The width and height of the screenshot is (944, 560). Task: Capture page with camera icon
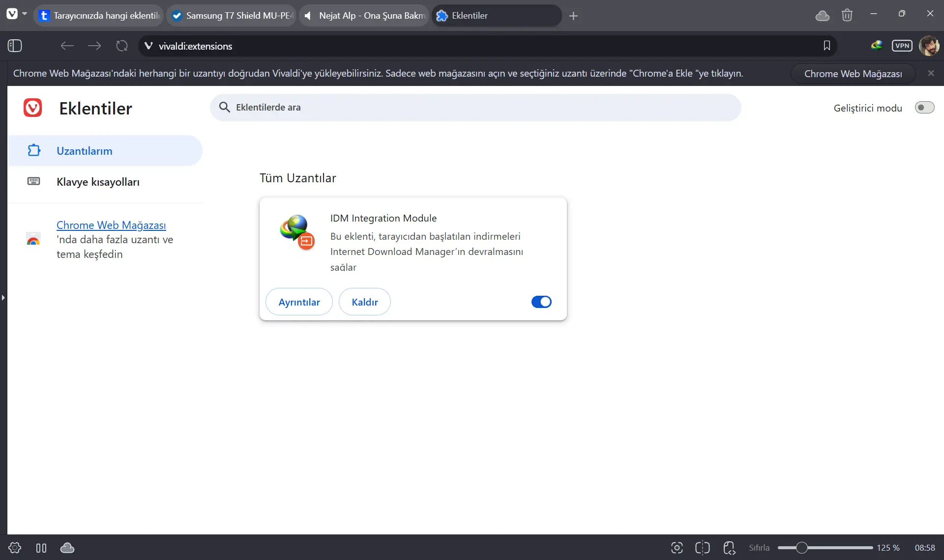[x=677, y=548]
